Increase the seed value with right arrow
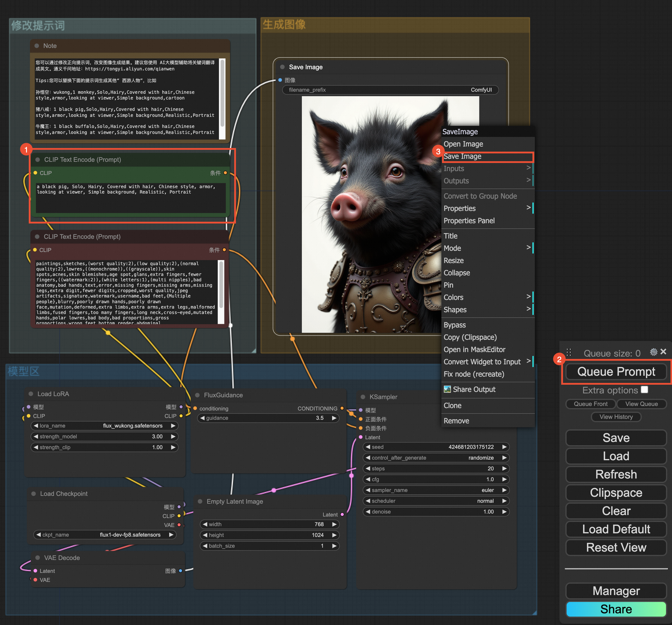This screenshot has height=625, width=672. click(x=504, y=447)
